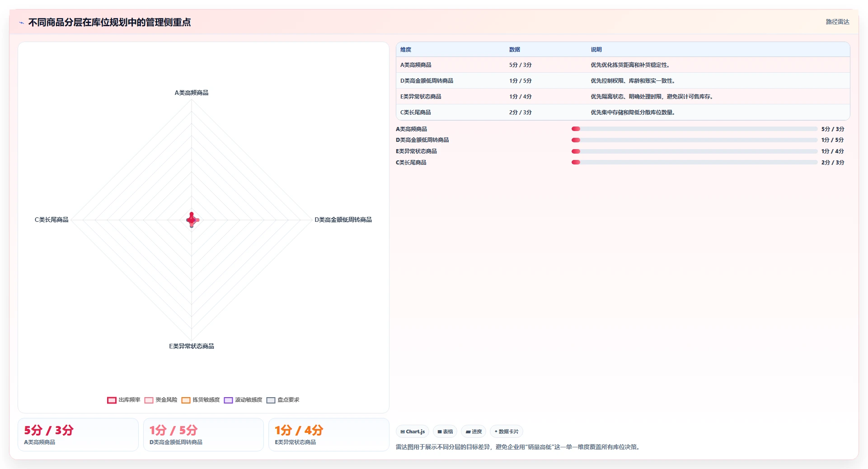Click the 数据卡片 tag chip
The height and width of the screenshot is (469, 868).
click(507, 431)
